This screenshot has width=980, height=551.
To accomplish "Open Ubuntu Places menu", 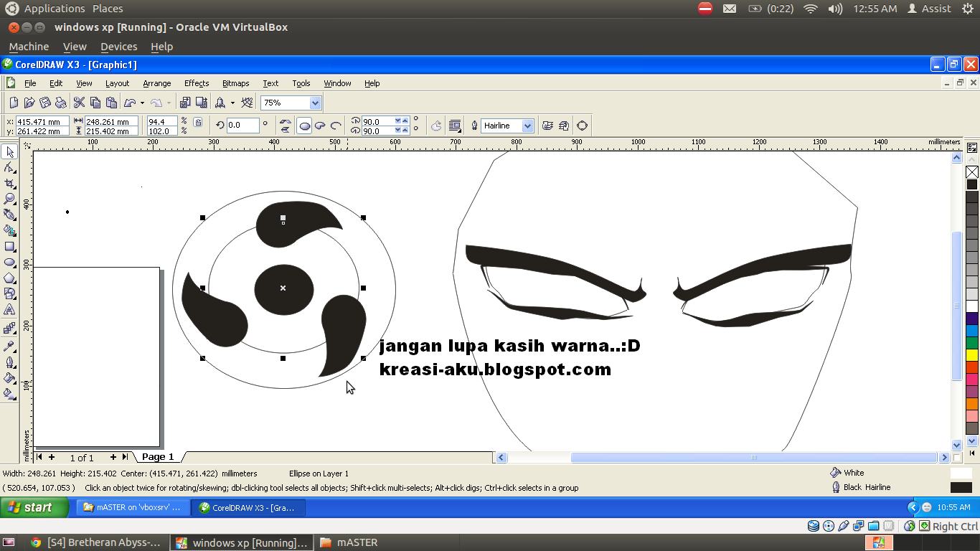I will point(108,9).
